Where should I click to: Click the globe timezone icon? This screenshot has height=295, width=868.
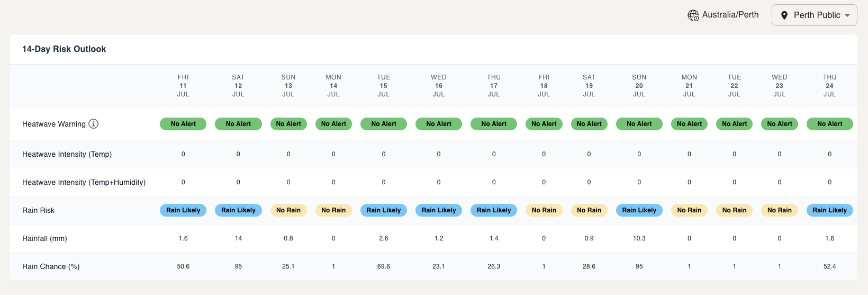pos(693,15)
